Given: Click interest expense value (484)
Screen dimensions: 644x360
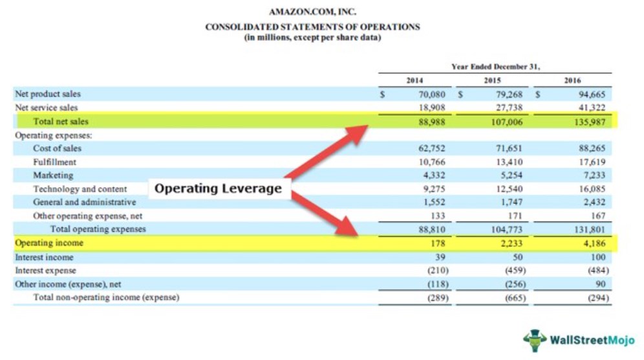Looking at the screenshot, I should coord(598,271).
